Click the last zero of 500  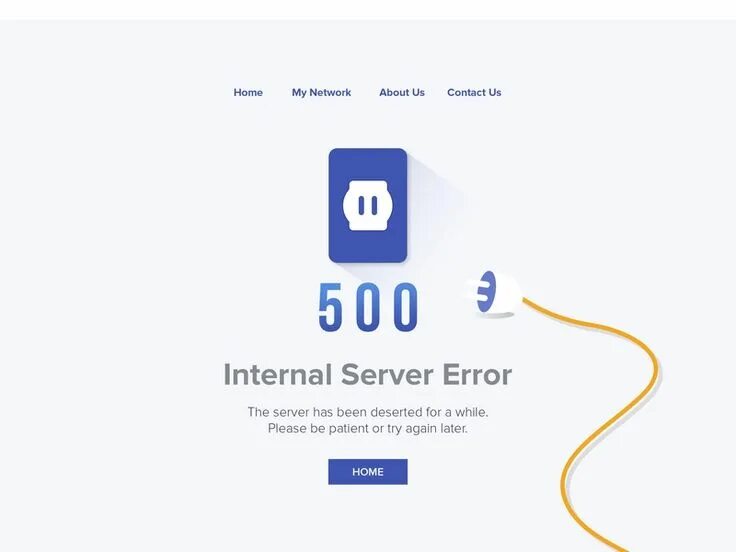(x=406, y=307)
